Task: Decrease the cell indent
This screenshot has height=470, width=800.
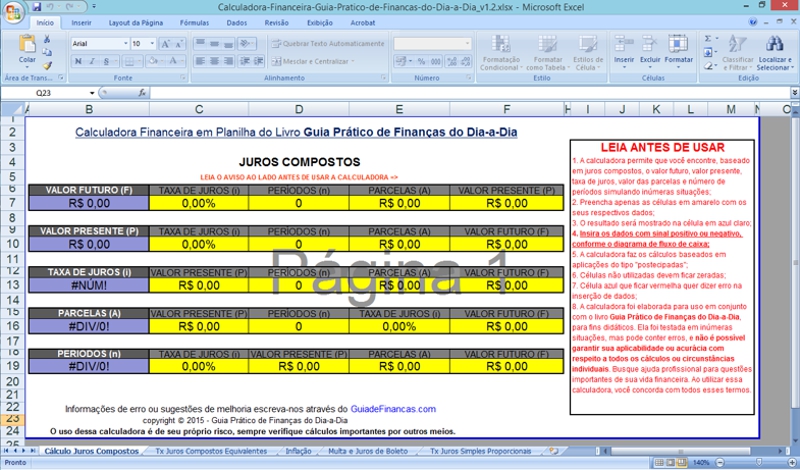Action: [x=245, y=61]
